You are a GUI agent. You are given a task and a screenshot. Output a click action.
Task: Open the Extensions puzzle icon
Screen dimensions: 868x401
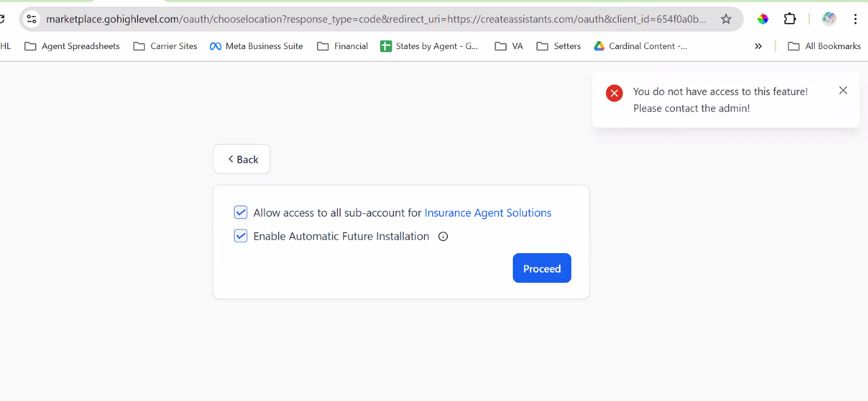click(x=790, y=19)
